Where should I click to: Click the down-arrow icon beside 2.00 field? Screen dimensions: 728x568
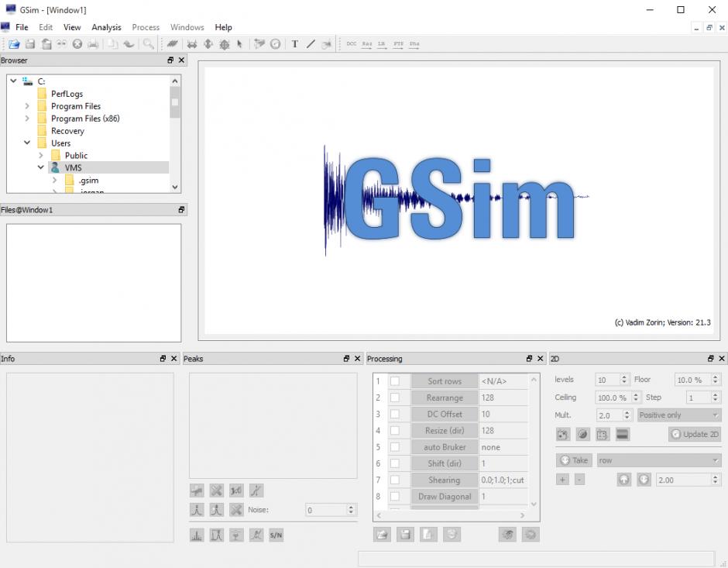pyautogui.click(x=644, y=480)
